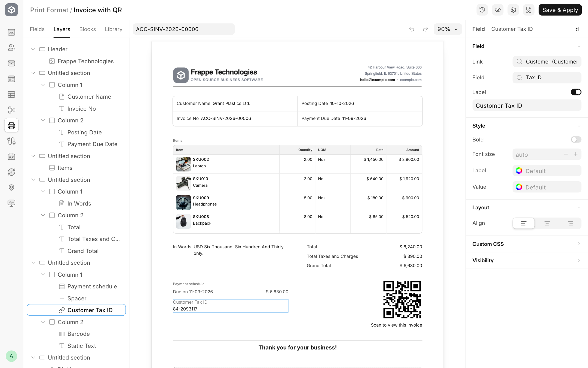Switch to the Blocks tab
588x368 pixels.
[87, 29]
